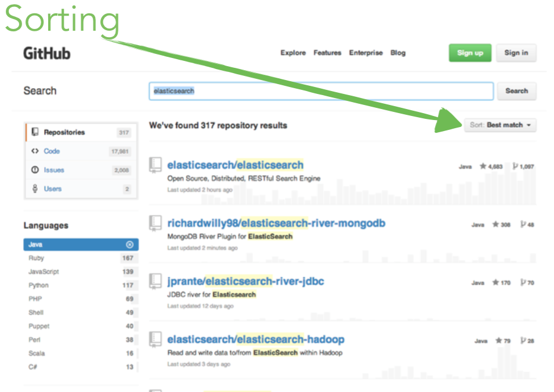Click repo icon beside elasticsearch-hadoop
This screenshot has width=554, height=392.
(155, 339)
